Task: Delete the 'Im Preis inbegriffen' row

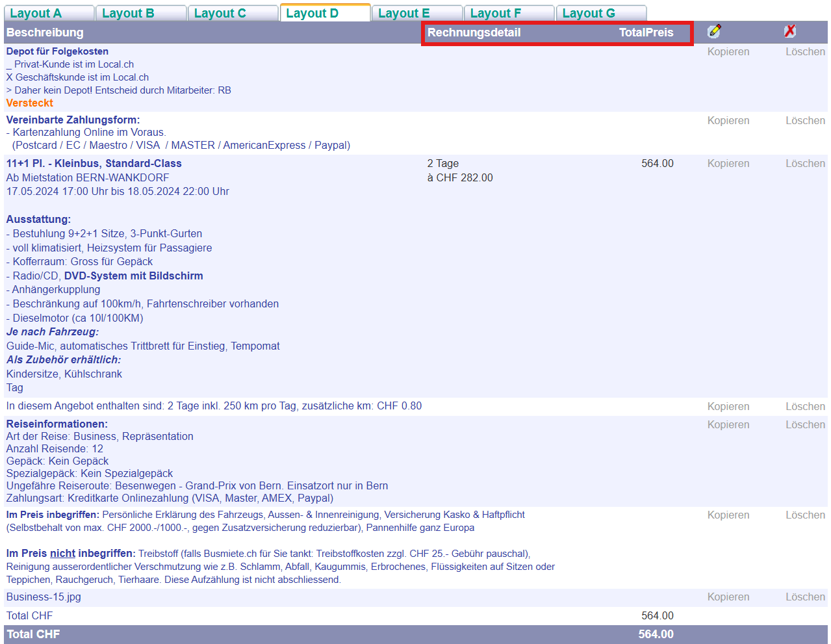Action: pyautogui.click(x=805, y=515)
